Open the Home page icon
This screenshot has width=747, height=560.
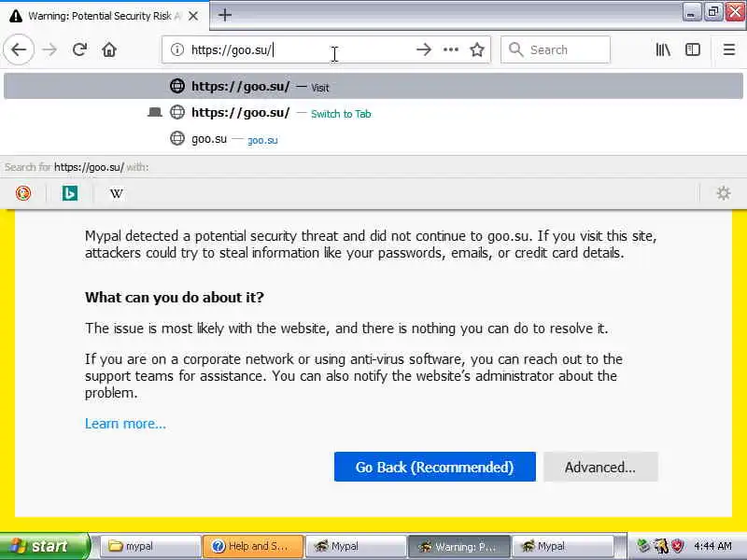109,49
